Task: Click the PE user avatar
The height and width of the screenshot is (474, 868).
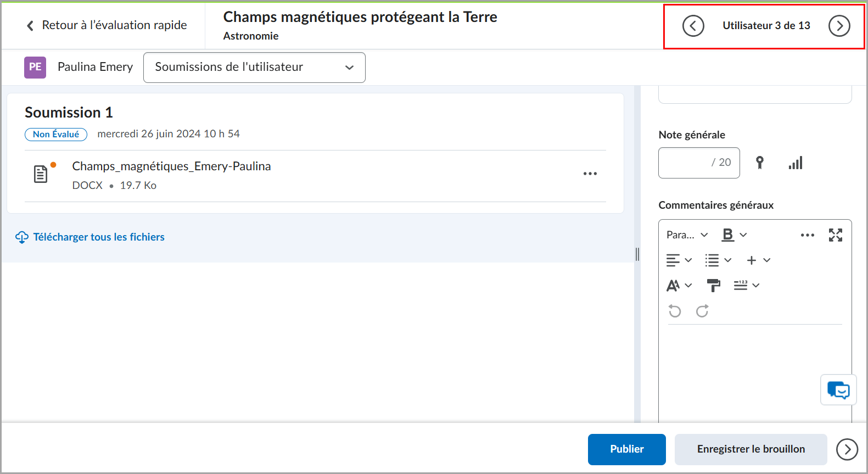Action: coord(35,67)
